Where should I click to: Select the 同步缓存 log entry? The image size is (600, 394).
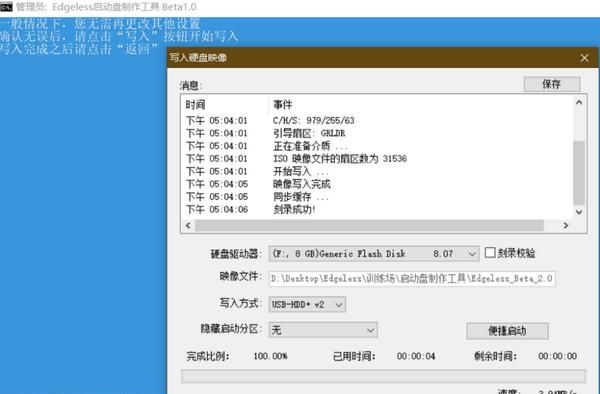(x=301, y=197)
